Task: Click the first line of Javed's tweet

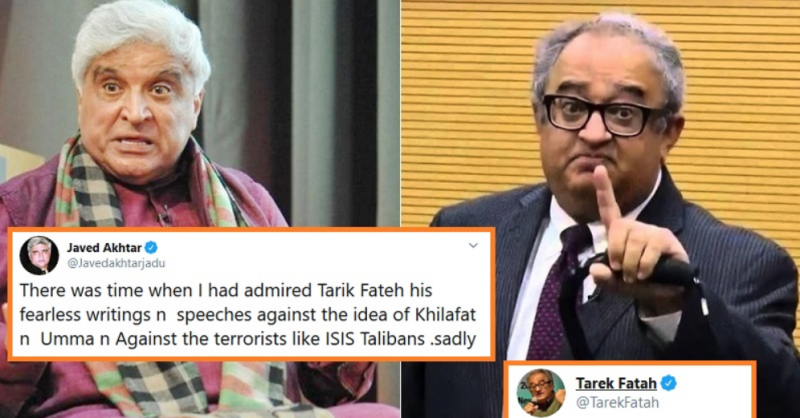Action: click(x=226, y=290)
